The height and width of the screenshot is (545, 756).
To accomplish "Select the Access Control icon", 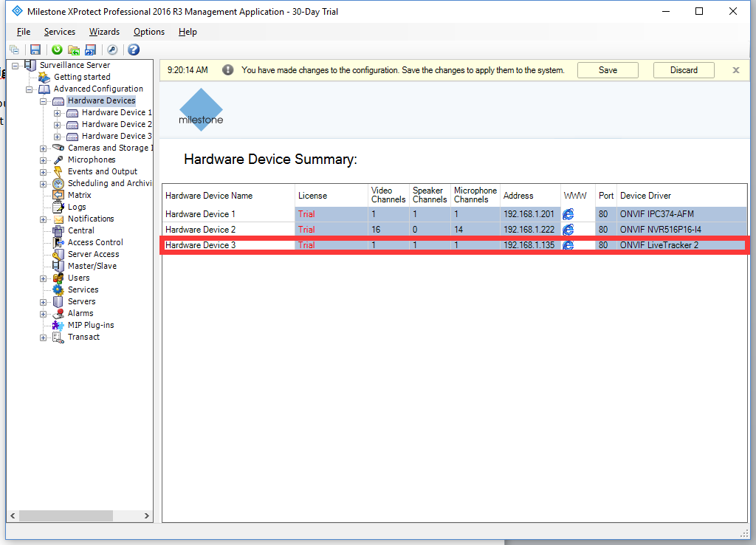I will click(58, 243).
